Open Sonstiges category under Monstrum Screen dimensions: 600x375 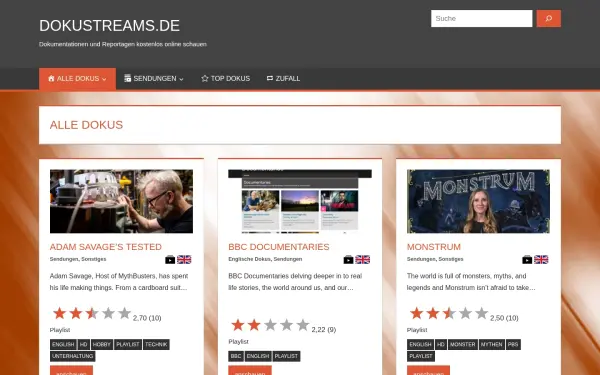click(x=451, y=259)
